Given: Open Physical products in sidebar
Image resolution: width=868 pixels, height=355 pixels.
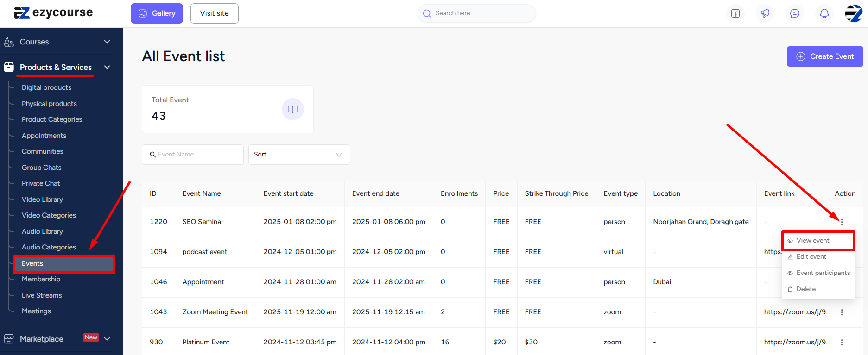Looking at the screenshot, I should (x=49, y=104).
